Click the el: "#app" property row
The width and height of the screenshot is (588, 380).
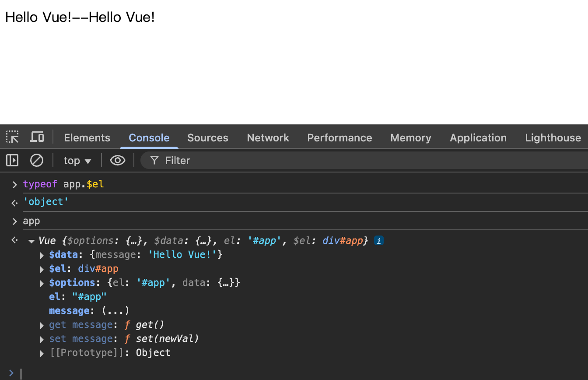pyautogui.click(x=78, y=297)
